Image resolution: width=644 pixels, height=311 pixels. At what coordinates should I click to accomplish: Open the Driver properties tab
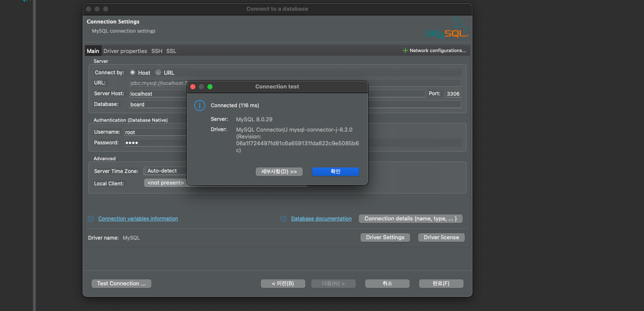pos(125,51)
